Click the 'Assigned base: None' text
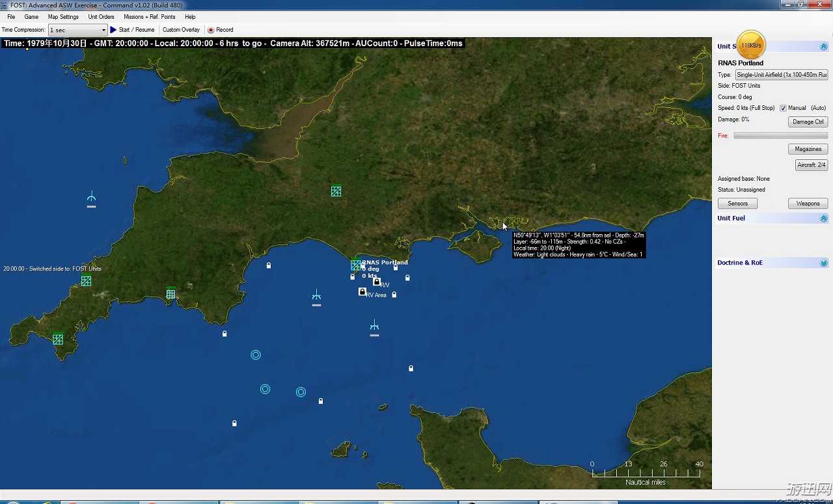The width and height of the screenshot is (833, 504). tap(744, 179)
